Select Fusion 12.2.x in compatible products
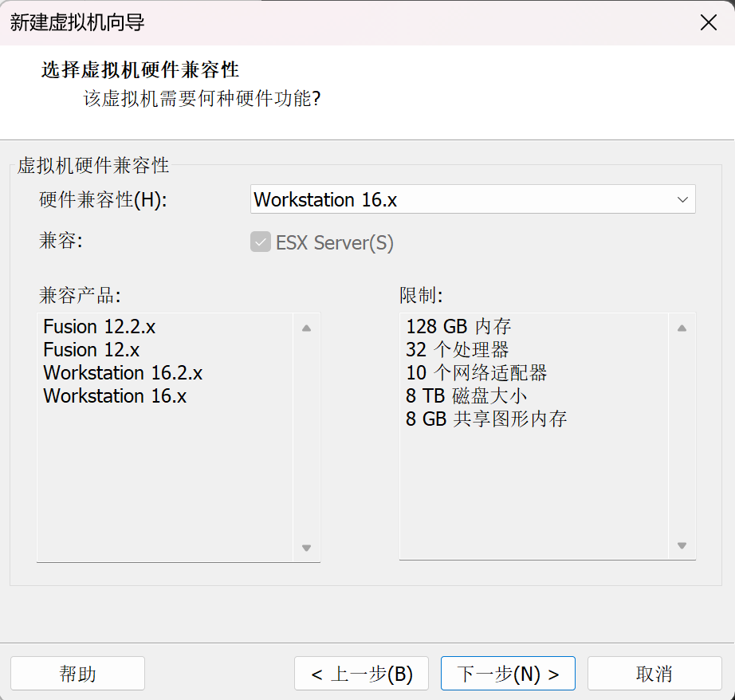This screenshot has width=735, height=700. (x=100, y=326)
